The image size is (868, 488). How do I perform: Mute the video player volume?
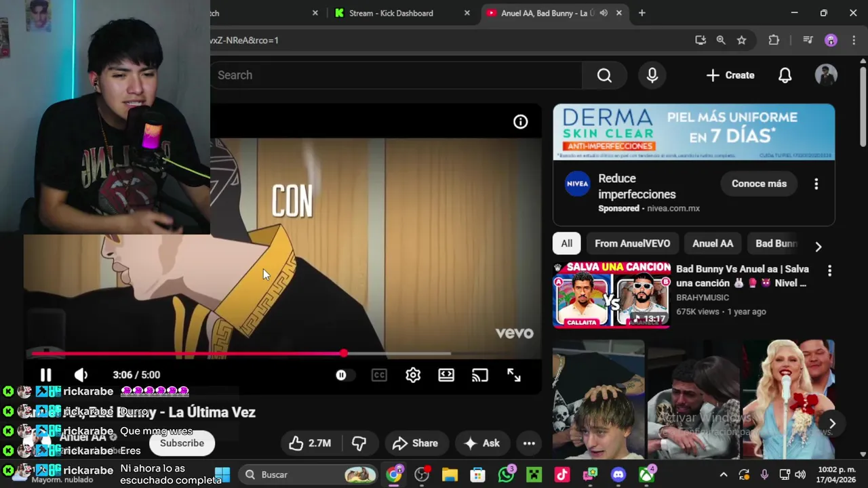[81, 375]
